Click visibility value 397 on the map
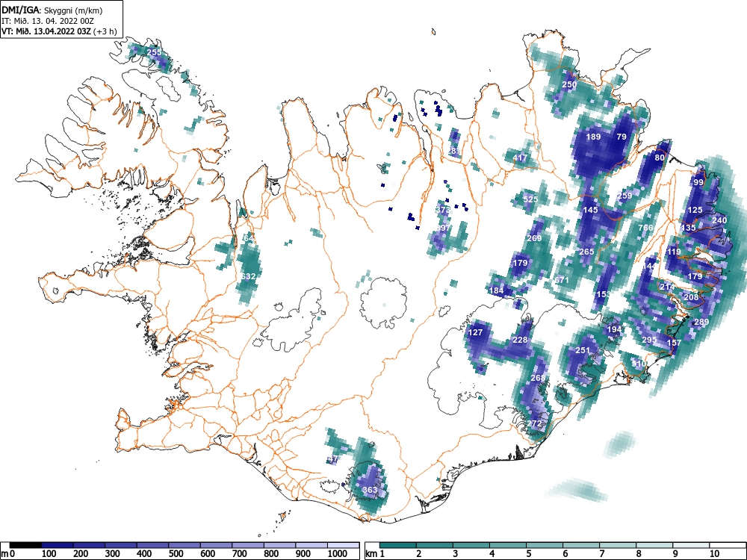This screenshot has width=747, height=560. coord(444,228)
